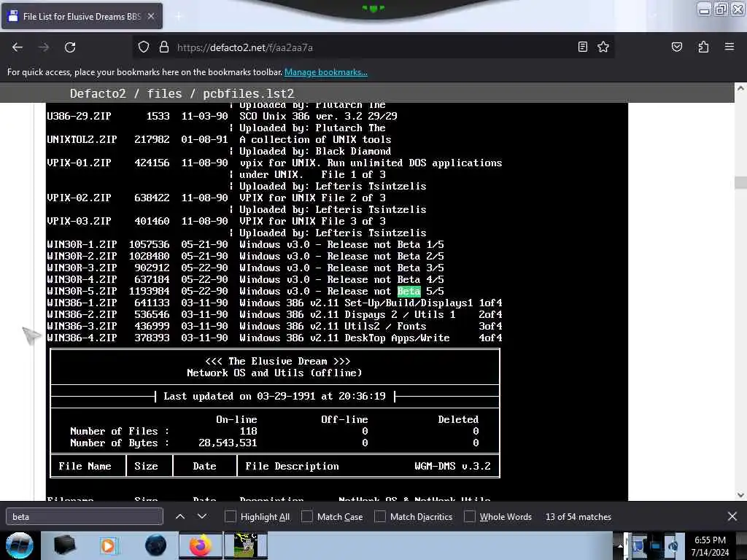Open the black box app in taskbar
Viewport: 747px width, 560px height.
(65, 545)
